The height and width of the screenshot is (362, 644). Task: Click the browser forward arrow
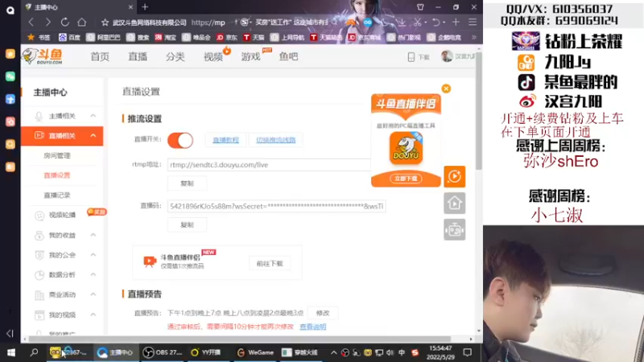pos(48,23)
